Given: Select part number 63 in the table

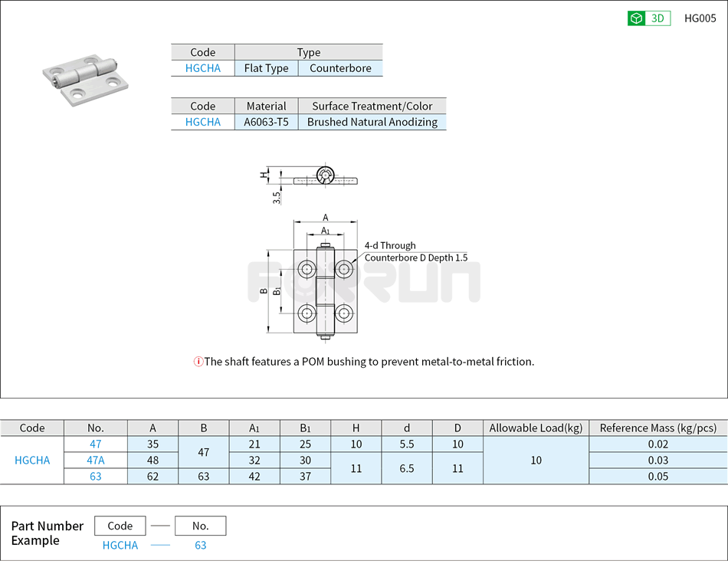Looking at the screenshot, I should [x=95, y=477].
